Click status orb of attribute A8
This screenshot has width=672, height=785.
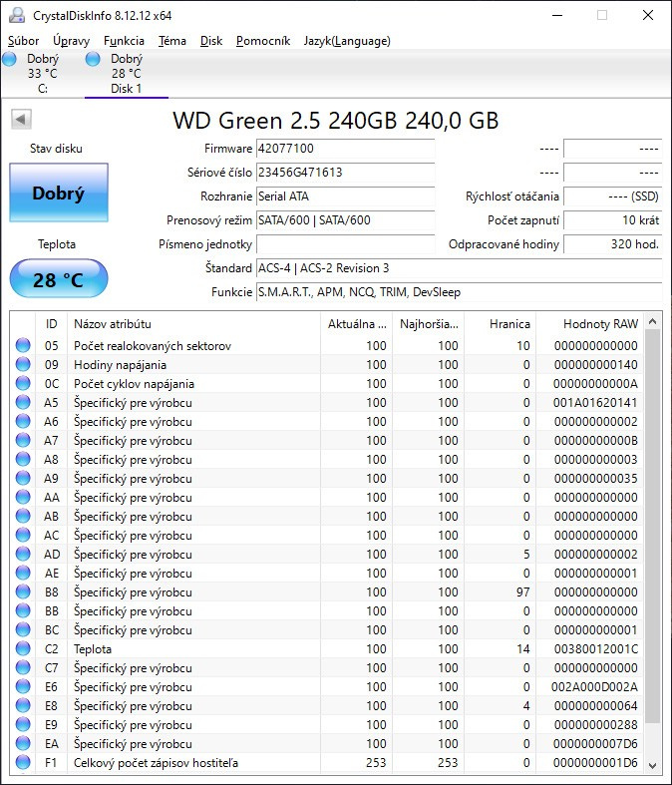(23, 459)
